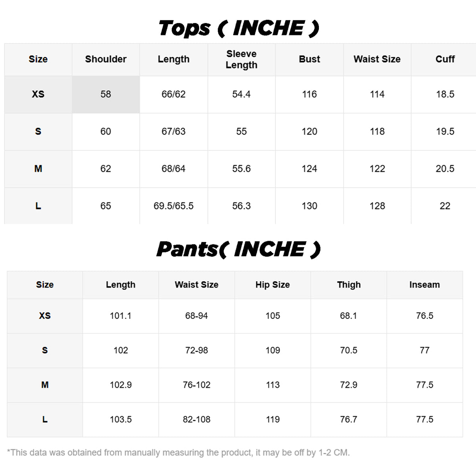Click the Tops length cell 69.5/65.5
Image resolution: width=476 pixels, height=476 pixels.
(173, 206)
